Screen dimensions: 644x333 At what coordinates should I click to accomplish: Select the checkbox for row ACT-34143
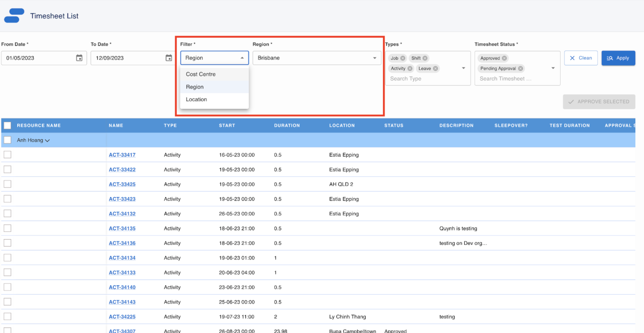coord(7,302)
